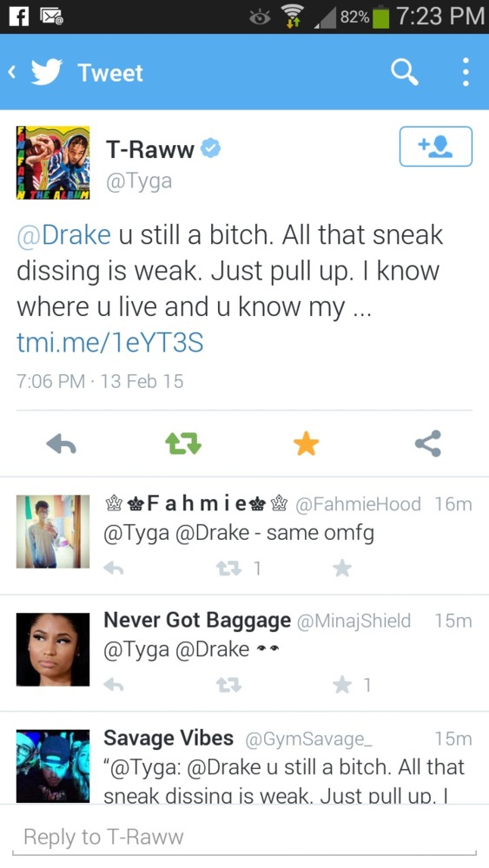Reply to Tyga's main tweet
The height and width of the screenshot is (868, 489).
click(61, 444)
